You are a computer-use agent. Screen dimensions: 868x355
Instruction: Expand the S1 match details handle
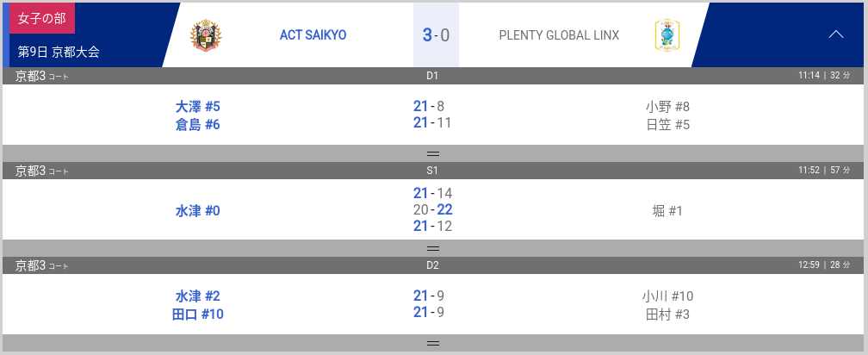433,248
